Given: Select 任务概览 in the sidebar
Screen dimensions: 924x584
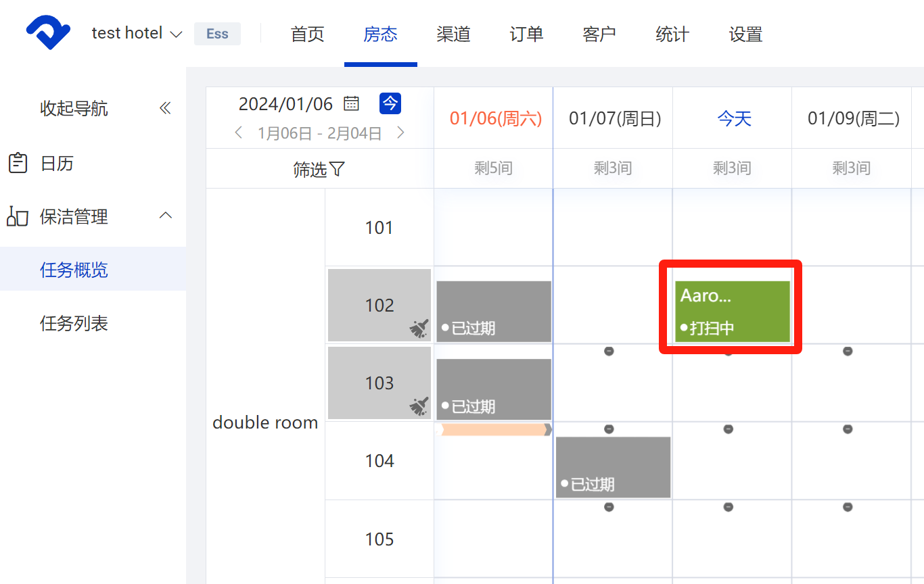Looking at the screenshot, I should pos(74,270).
